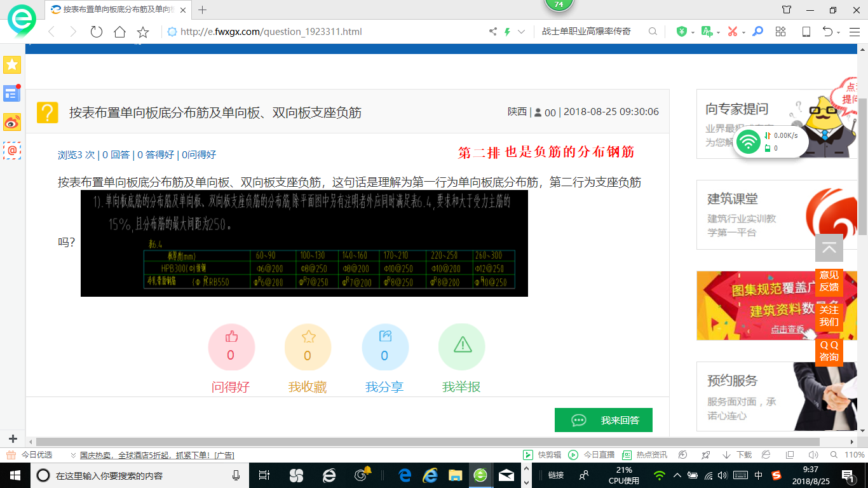Reload the current page
The image size is (868, 488).
97,32
